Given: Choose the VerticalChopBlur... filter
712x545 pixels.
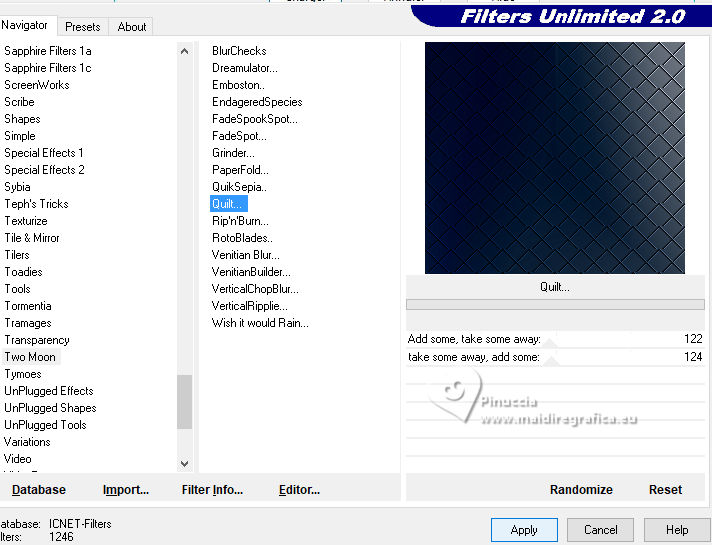Looking at the screenshot, I should pos(255,289).
